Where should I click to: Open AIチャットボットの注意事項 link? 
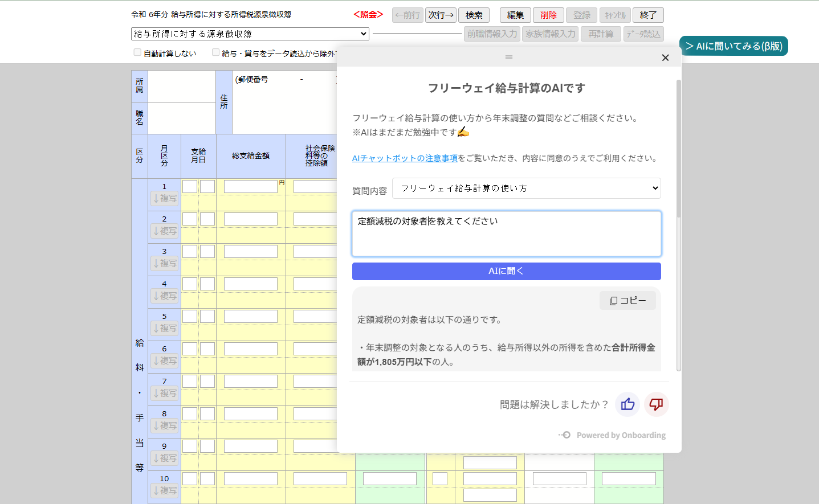tap(405, 158)
